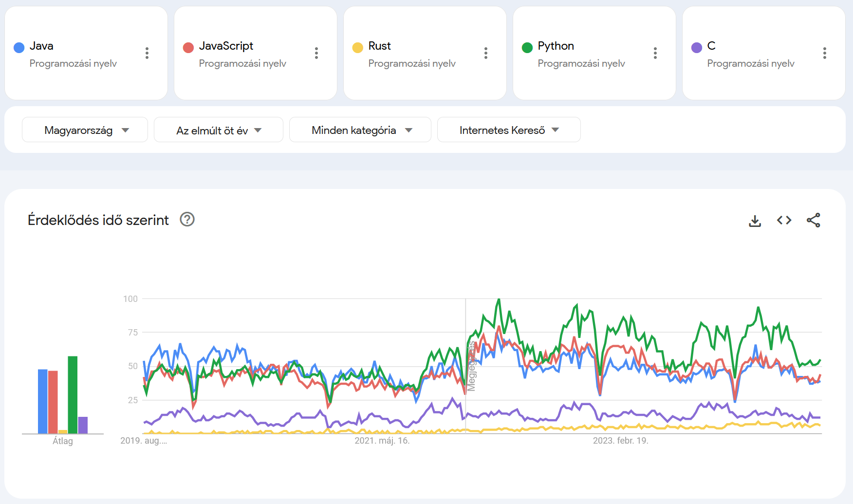Select the C search term
Viewport: 853px width, 504px height.
[x=711, y=46]
